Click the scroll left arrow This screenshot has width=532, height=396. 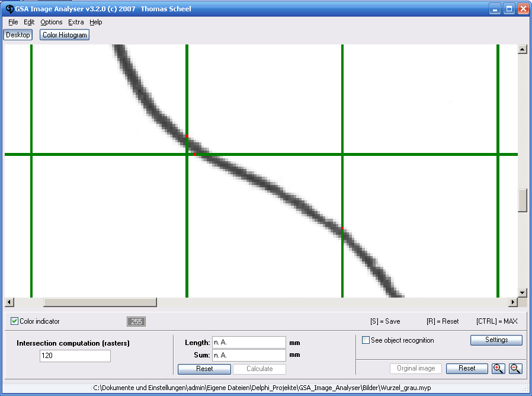click(x=9, y=302)
